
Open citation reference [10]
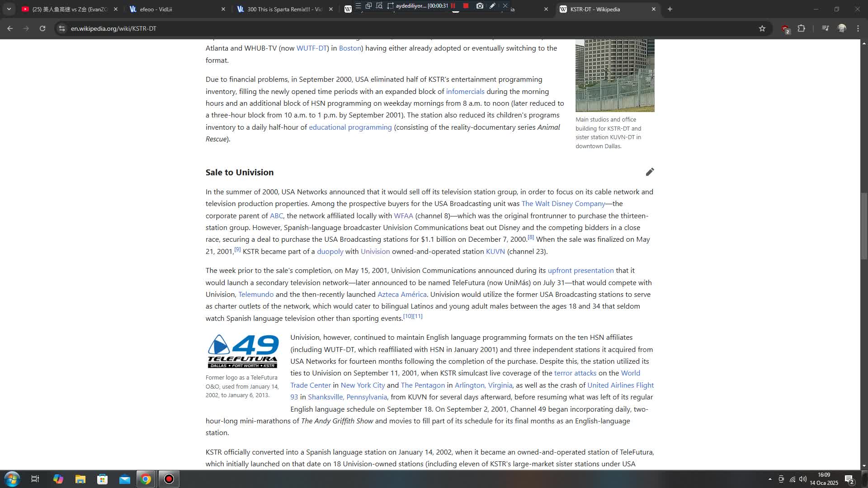[408, 316]
